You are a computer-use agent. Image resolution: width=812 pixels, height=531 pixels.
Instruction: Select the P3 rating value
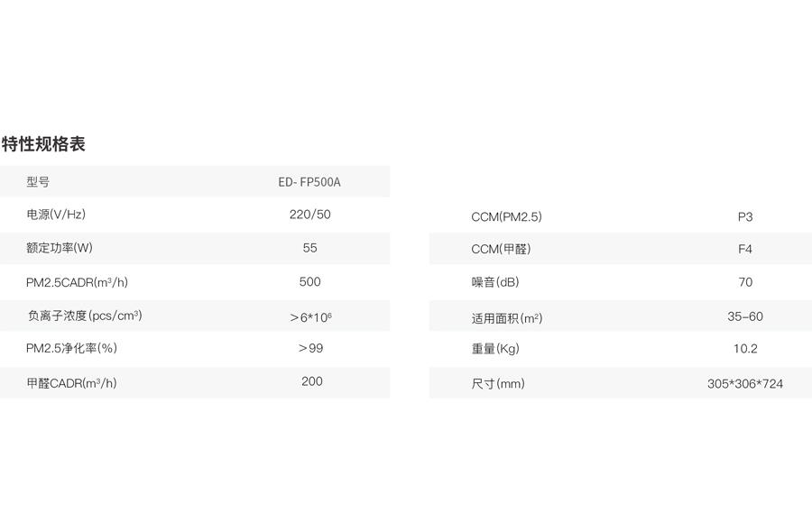pos(744,217)
